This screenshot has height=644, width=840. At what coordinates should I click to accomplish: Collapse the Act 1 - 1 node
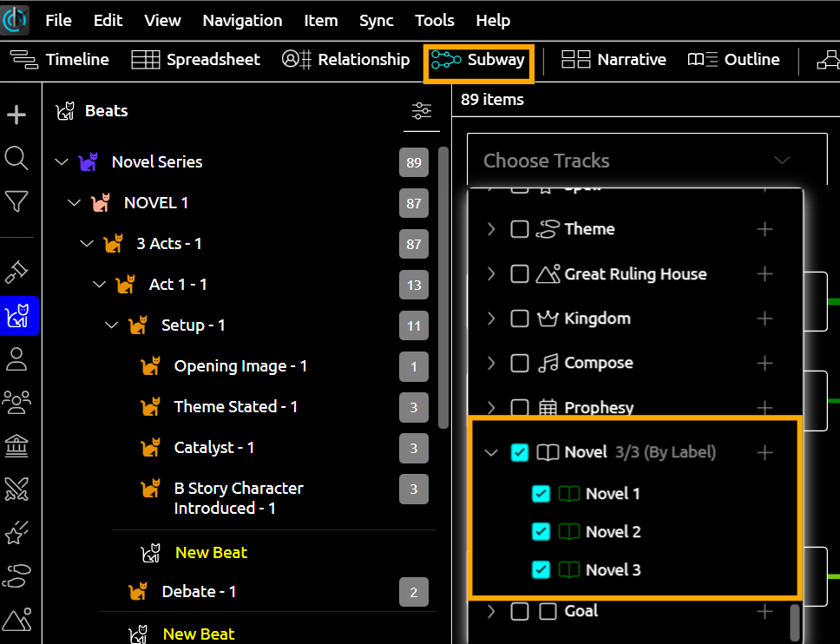coord(99,284)
